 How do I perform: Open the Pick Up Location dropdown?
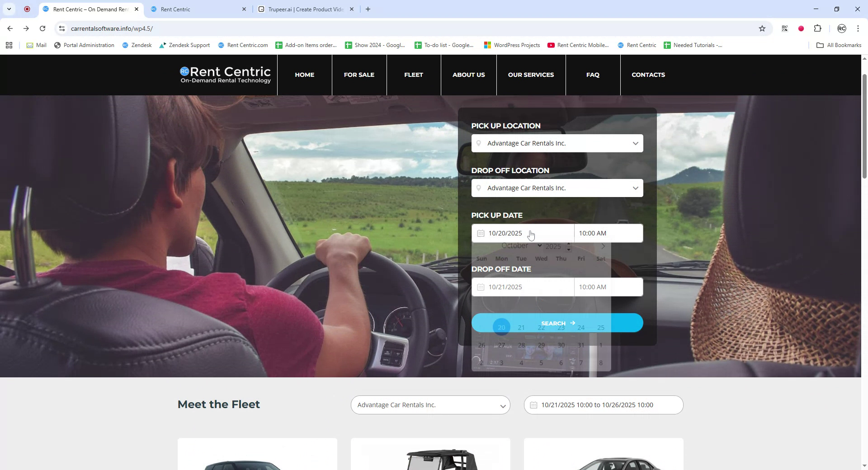coord(636,143)
